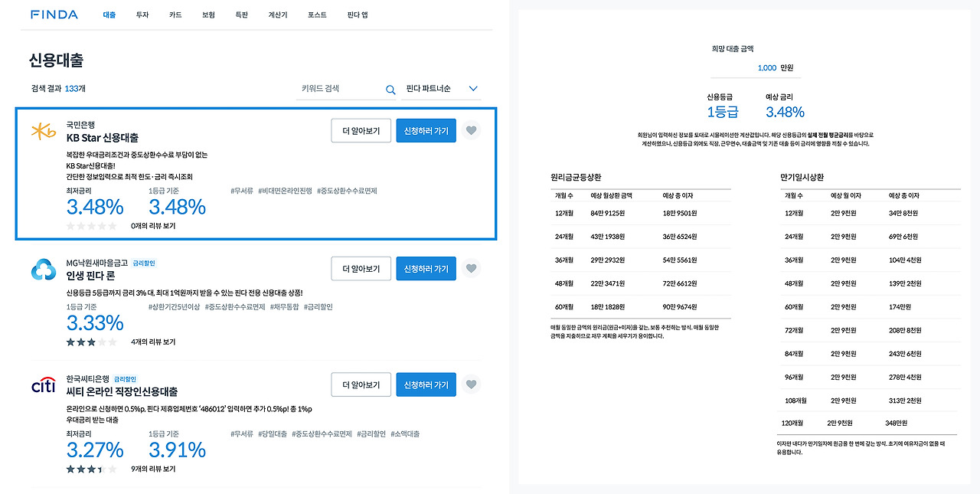Click the FINDA logo

[x=54, y=15]
